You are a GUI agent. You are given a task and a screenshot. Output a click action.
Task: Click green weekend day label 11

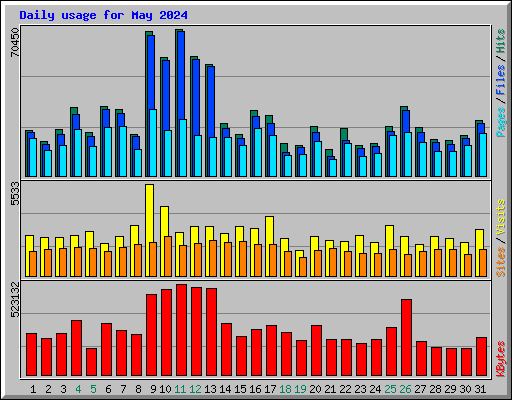coord(180,389)
